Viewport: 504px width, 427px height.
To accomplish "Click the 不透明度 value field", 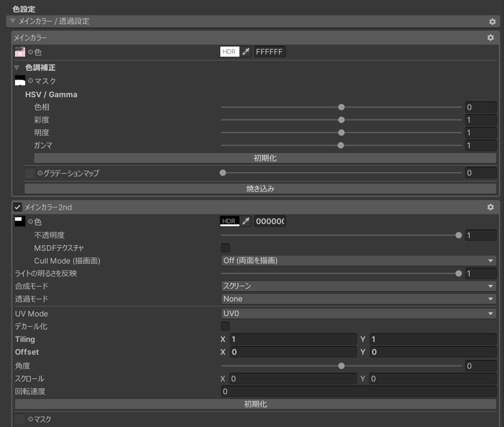I will coord(480,235).
